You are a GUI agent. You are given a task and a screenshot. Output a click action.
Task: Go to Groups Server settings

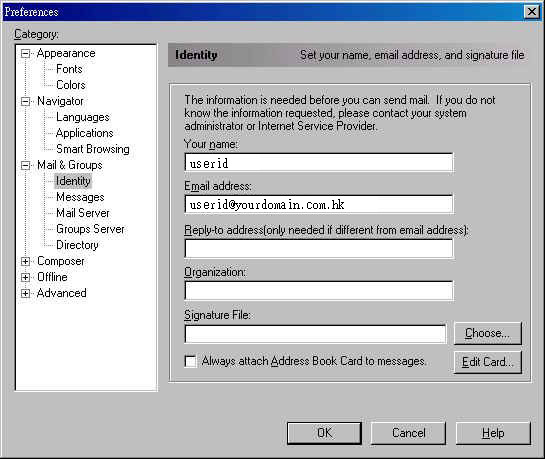[90, 229]
